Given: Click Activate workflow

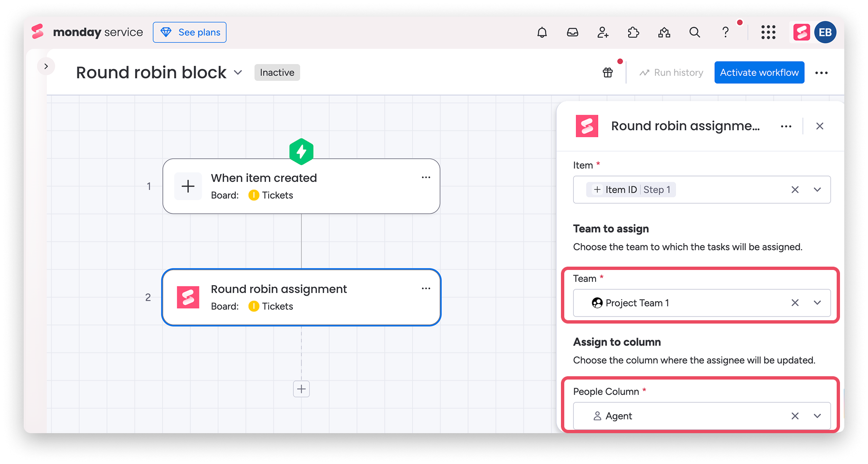Looking at the screenshot, I should 759,73.
